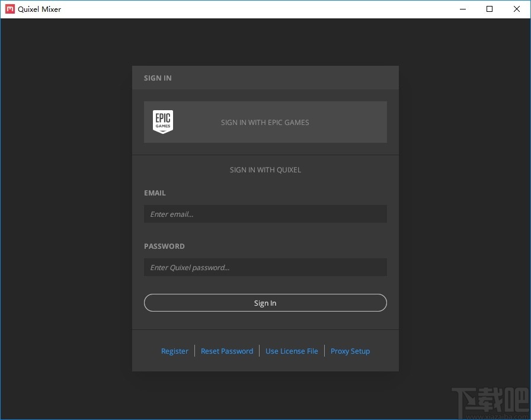Click the Sign In With Epic Games button

(265, 122)
